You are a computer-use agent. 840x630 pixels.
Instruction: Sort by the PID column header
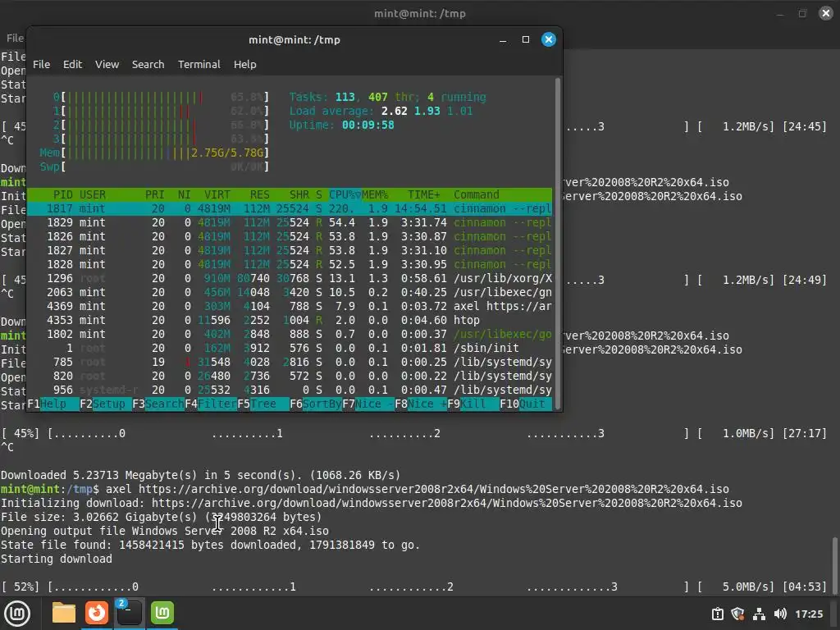click(62, 194)
